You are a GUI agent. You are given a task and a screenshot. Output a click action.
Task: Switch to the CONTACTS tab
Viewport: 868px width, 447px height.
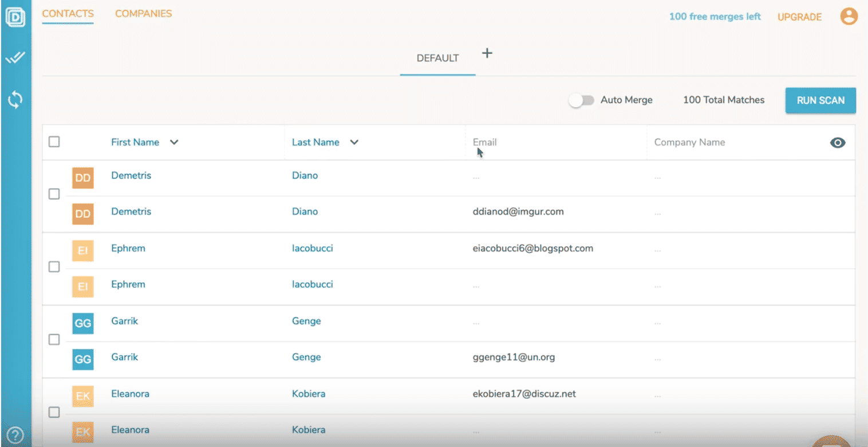(x=68, y=13)
